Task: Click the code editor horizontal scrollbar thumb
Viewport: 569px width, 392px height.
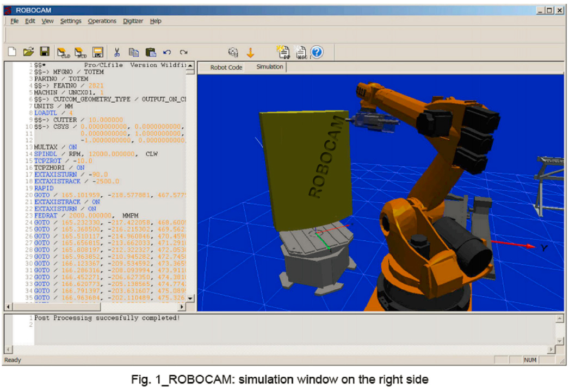Action: (x=57, y=307)
